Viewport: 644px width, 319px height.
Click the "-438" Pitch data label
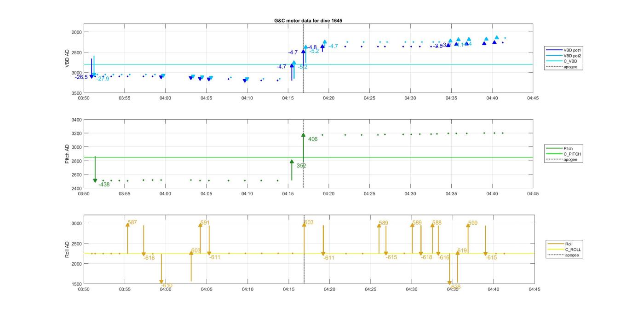[x=104, y=185]
